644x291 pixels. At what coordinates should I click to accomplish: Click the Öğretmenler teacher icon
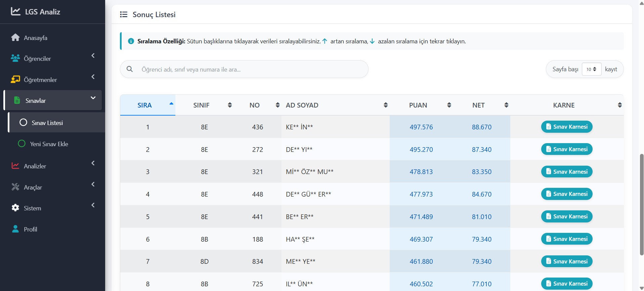point(15,80)
